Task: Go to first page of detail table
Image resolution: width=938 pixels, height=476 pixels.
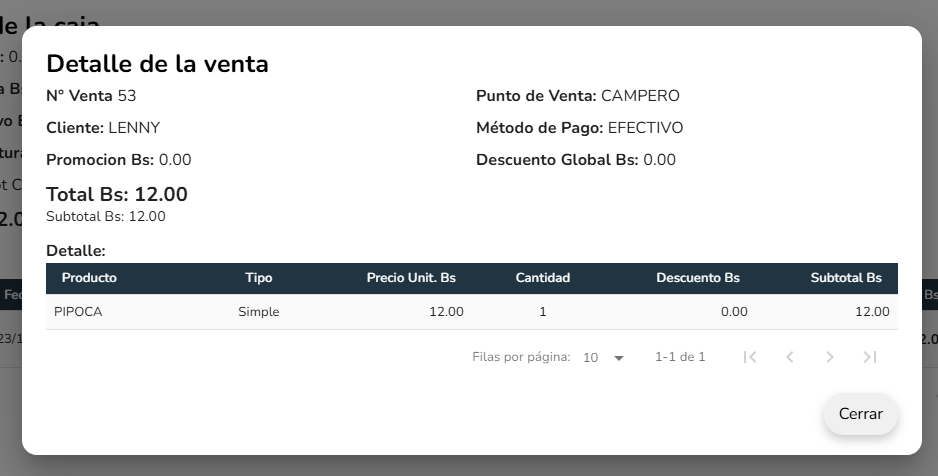Action: coord(750,357)
